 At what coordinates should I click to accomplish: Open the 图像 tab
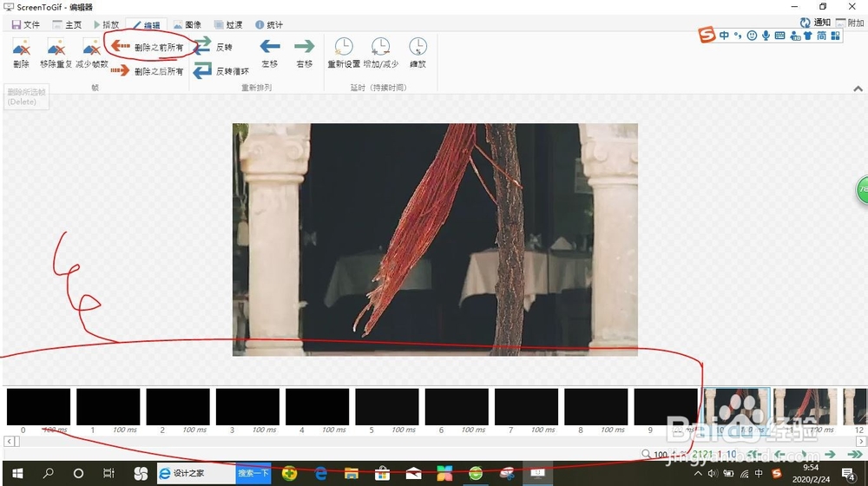pyautogui.click(x=187, y=24)
